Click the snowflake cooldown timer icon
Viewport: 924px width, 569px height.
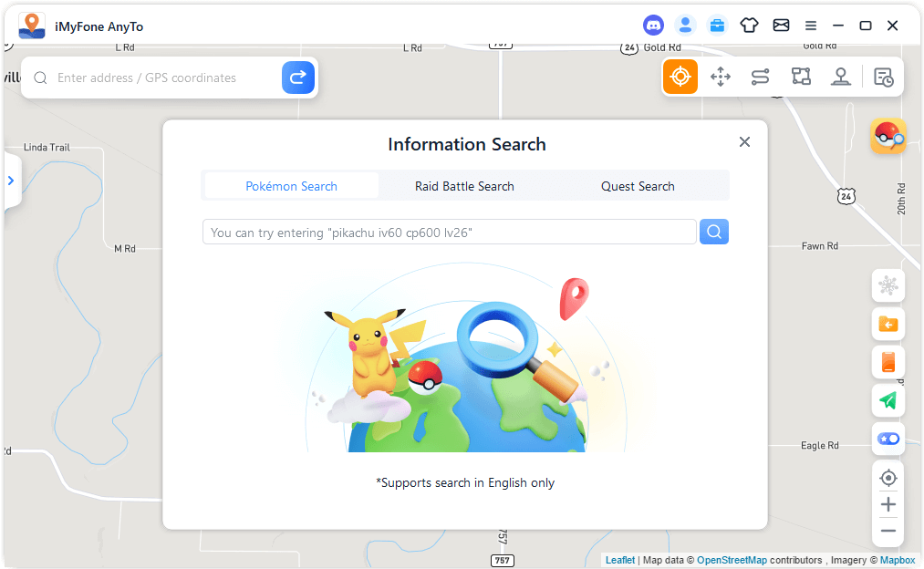point(888,285)
